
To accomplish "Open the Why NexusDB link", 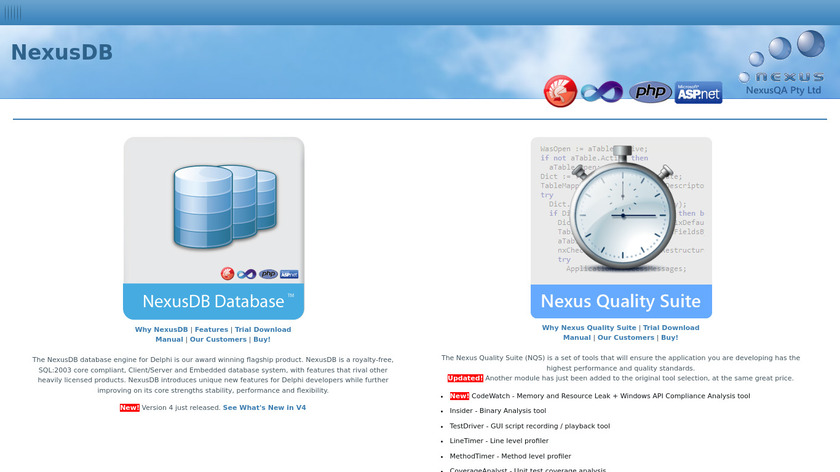I will pos(161,329).
